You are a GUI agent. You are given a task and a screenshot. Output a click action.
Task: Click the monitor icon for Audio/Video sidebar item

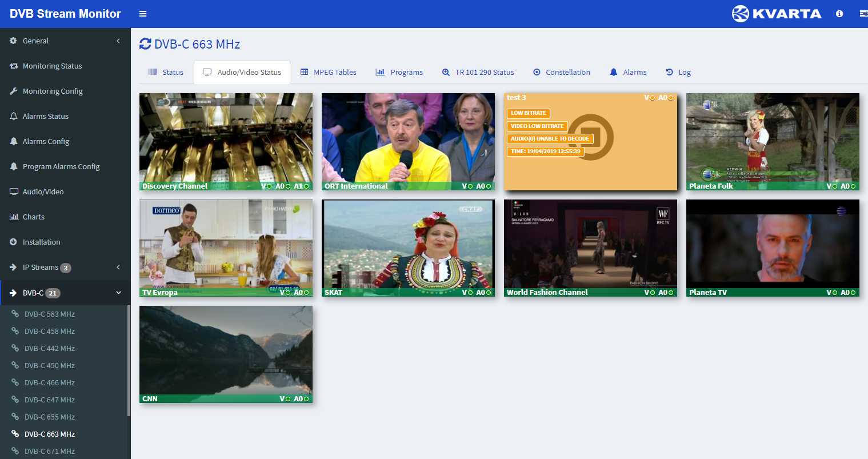[x=14, y=191]
